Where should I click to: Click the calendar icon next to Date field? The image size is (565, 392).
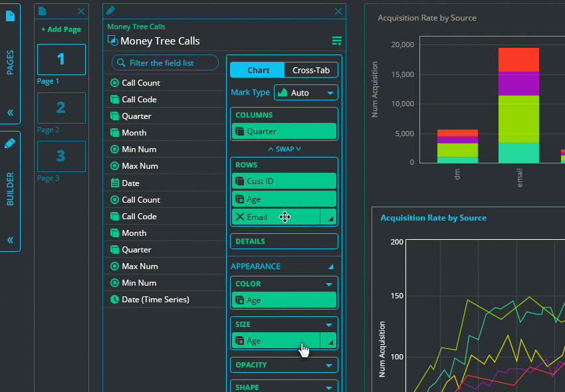[115, 183]
